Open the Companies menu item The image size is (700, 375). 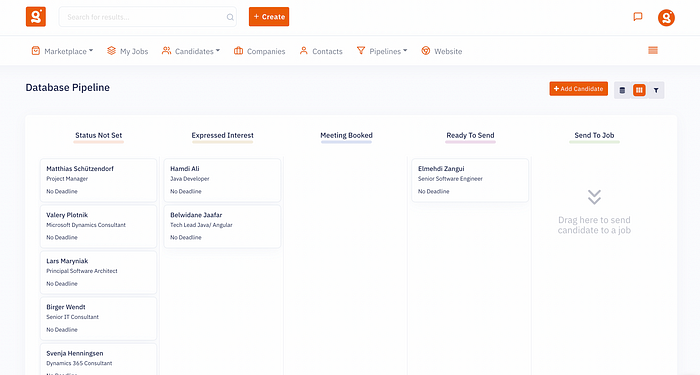pyautogui.click(x=259, y=51)
